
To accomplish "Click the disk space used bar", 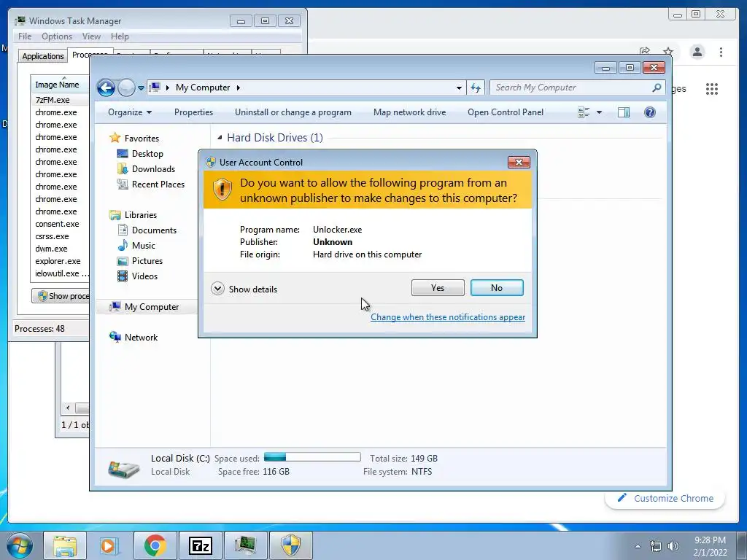I will 312,457.
